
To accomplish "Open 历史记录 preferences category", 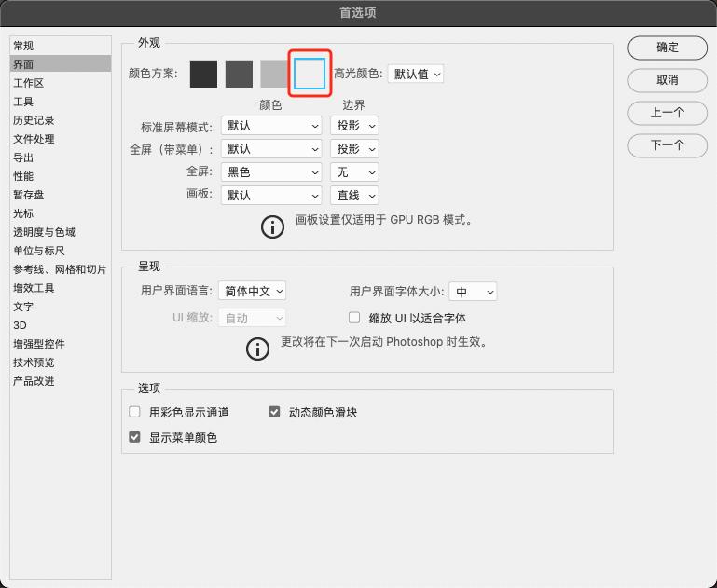I will [x=61, y=120].
